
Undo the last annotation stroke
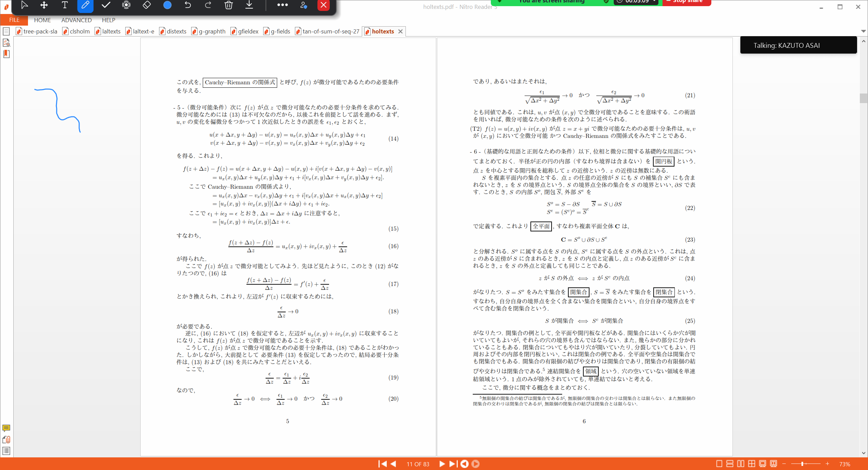coord(188,5)
